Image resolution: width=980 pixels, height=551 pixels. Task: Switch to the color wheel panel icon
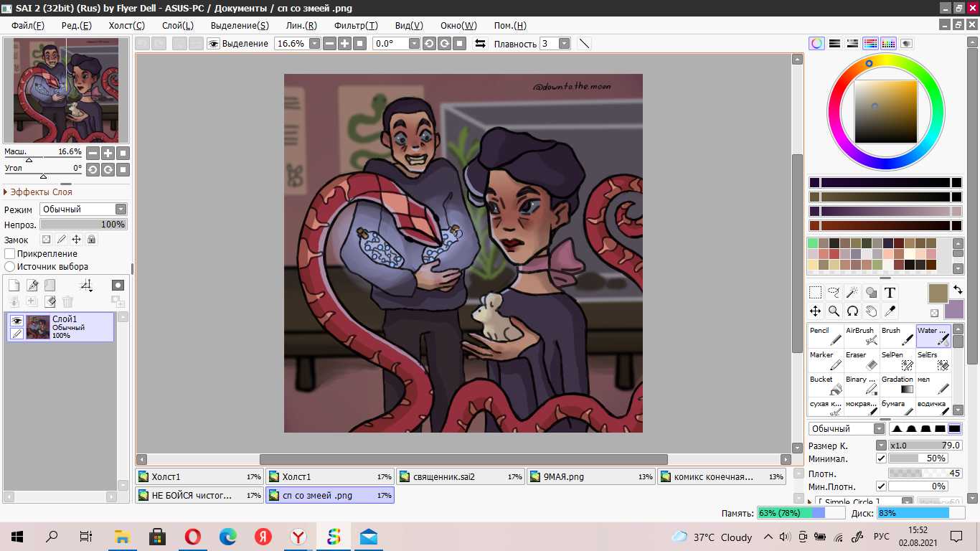point(817,43)
